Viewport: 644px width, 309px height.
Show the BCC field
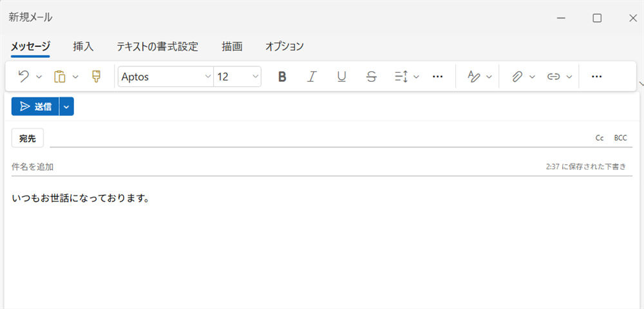620,138
